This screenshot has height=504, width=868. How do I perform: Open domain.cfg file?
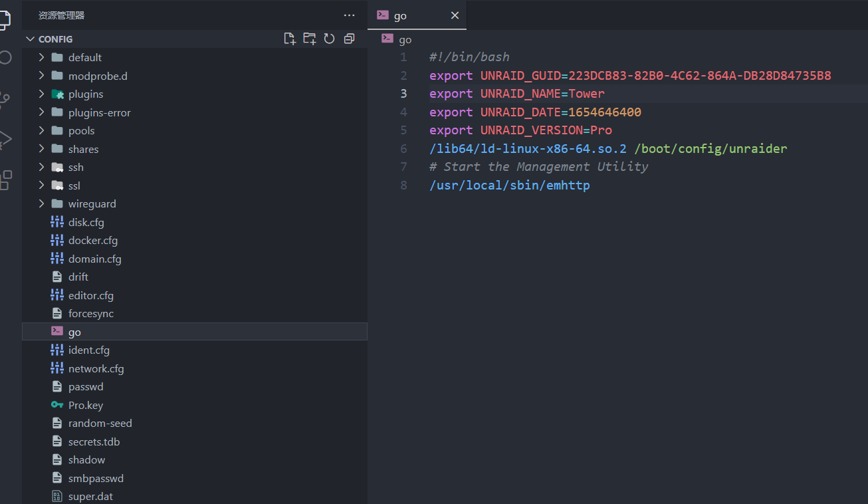click(194, 259)
